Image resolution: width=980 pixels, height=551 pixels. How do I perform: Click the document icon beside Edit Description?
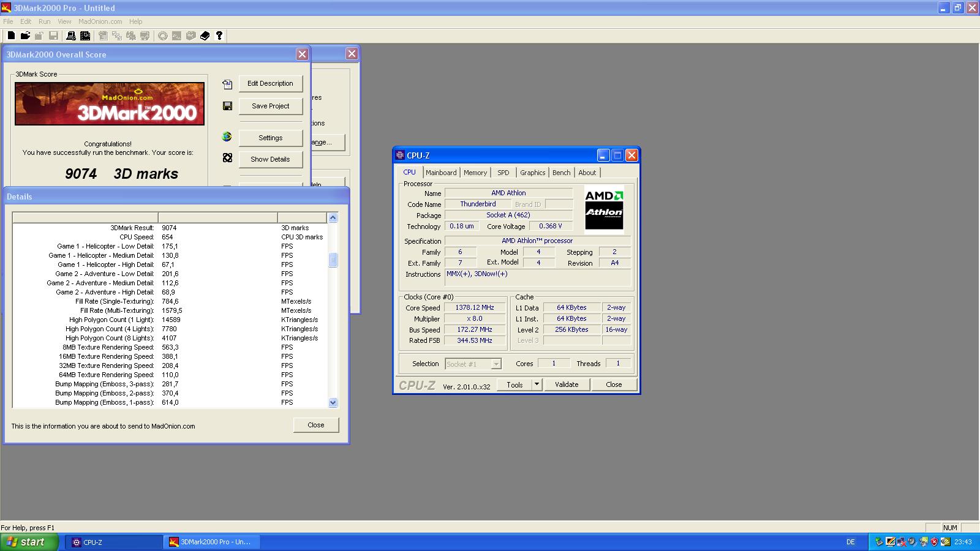coord(227,84)
